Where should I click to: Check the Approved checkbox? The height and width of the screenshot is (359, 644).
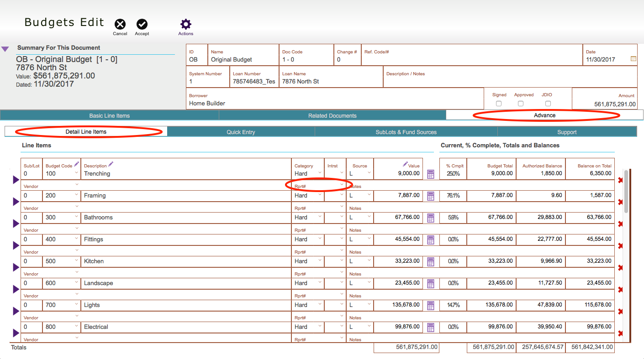521,104
